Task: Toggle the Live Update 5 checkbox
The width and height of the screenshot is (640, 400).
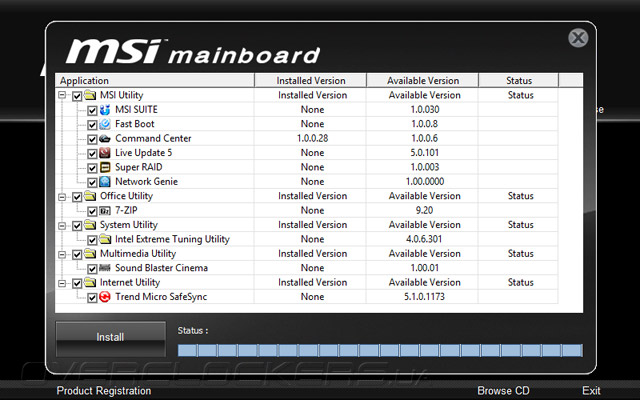Action: 92,154
